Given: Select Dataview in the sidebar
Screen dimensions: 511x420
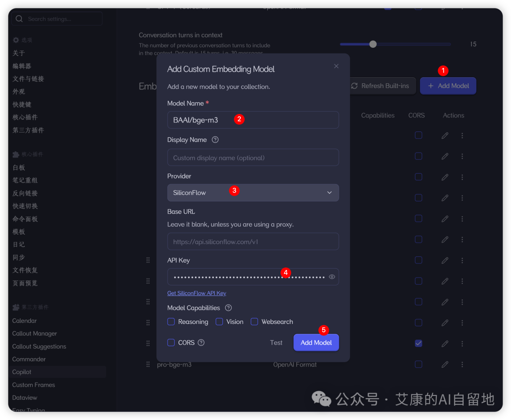Looking at the screenshot, I should click(x=25, y=397).
